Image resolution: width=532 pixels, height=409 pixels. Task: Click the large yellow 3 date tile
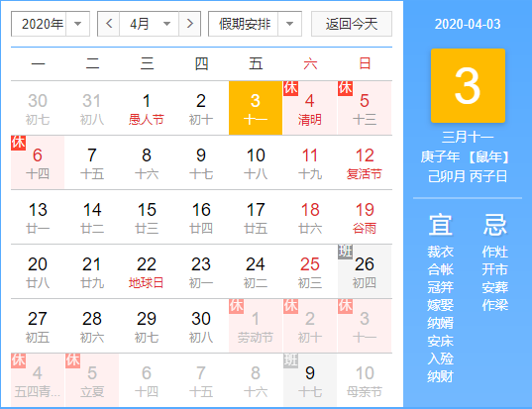(x=468, y=85)
